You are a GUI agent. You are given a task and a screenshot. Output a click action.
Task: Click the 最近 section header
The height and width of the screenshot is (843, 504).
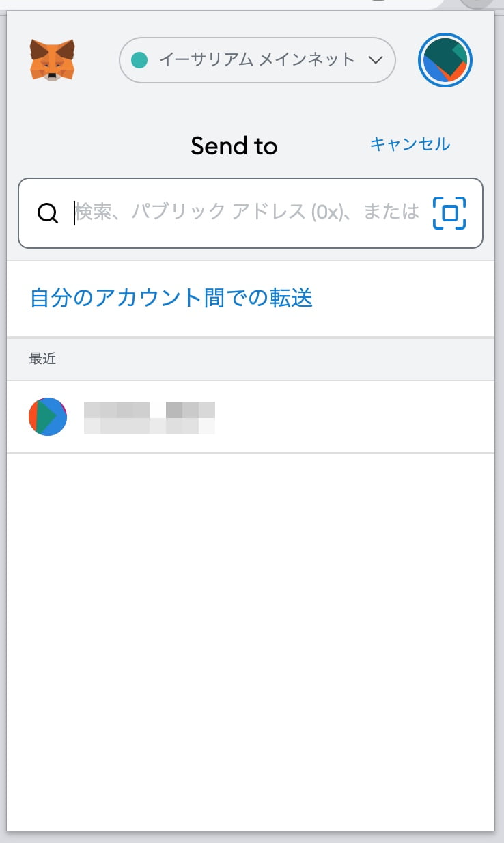[x=42, y=359]
